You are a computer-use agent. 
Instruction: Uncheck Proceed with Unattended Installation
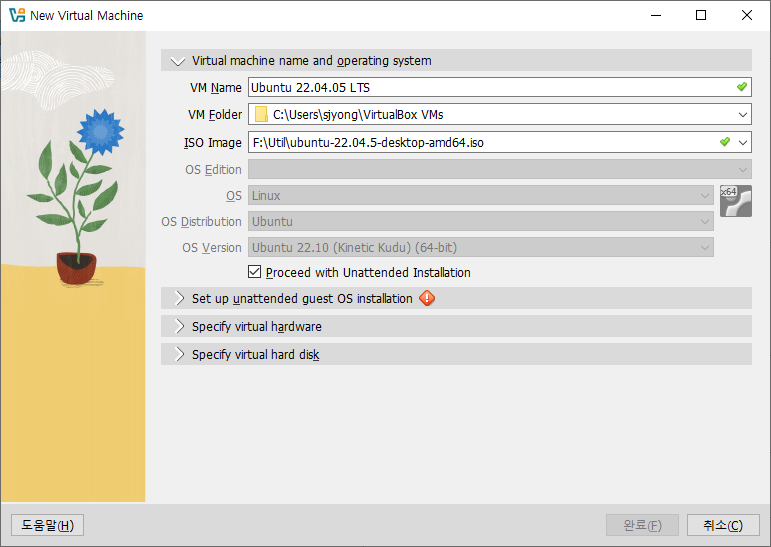[254, 272]
